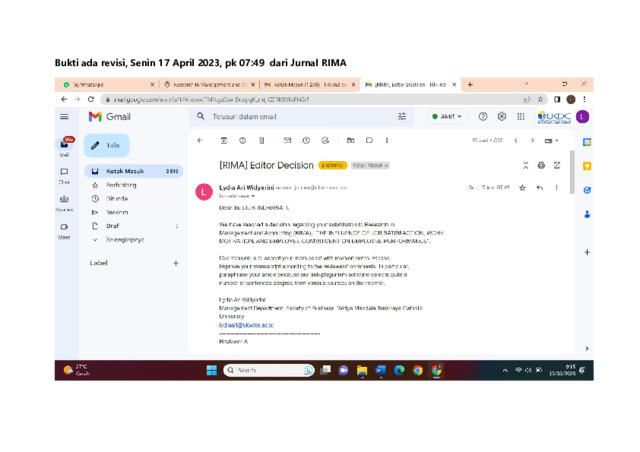Open the Draf folder

[x=133, y=226]
